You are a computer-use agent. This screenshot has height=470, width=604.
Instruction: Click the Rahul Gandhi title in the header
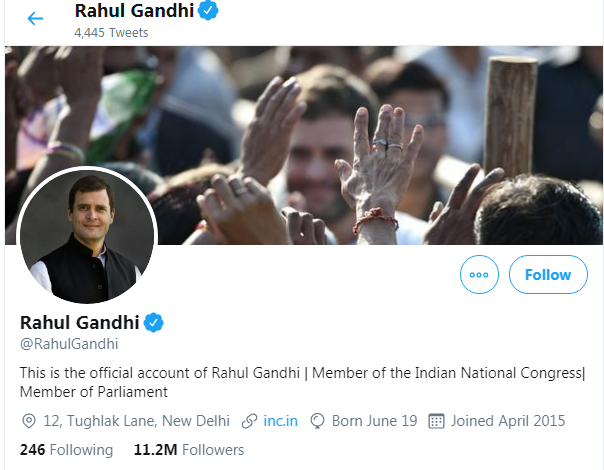(x=133, y=11)
